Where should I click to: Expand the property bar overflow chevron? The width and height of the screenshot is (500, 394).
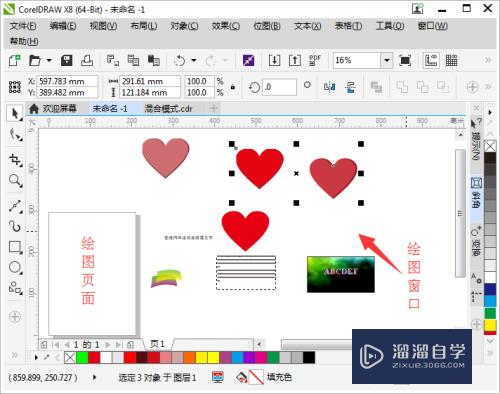tap(488, 87)
